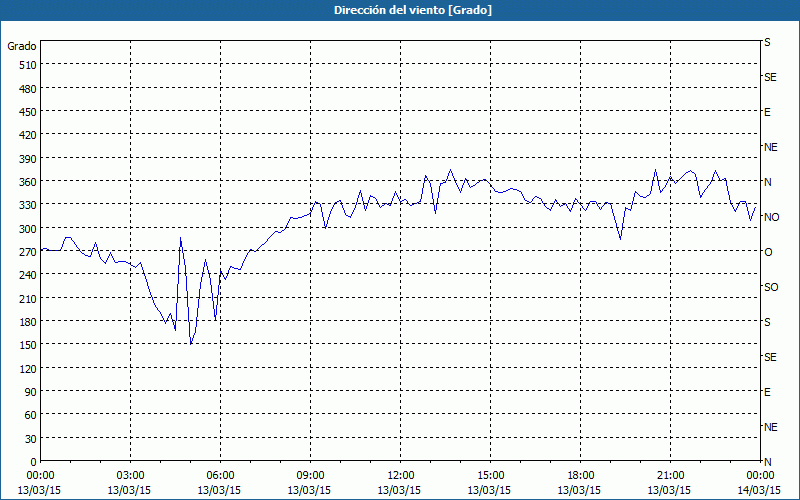Image resolution: width=800 pixels, height=500 pixels.
Task: Click the 60 y-axis value
Action: (31, 415)
